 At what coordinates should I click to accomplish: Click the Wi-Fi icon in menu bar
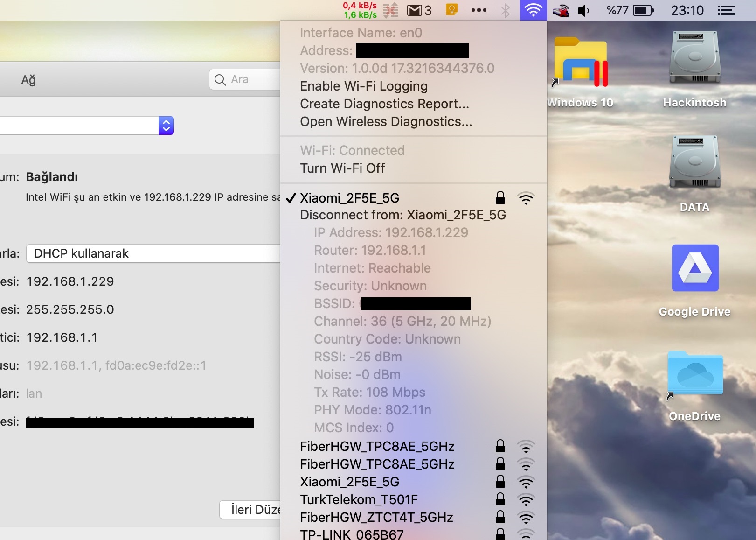tap(533, 10)
